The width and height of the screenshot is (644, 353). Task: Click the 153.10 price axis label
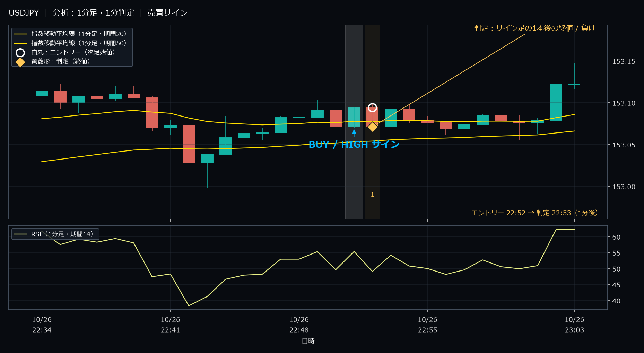point(624,103)
